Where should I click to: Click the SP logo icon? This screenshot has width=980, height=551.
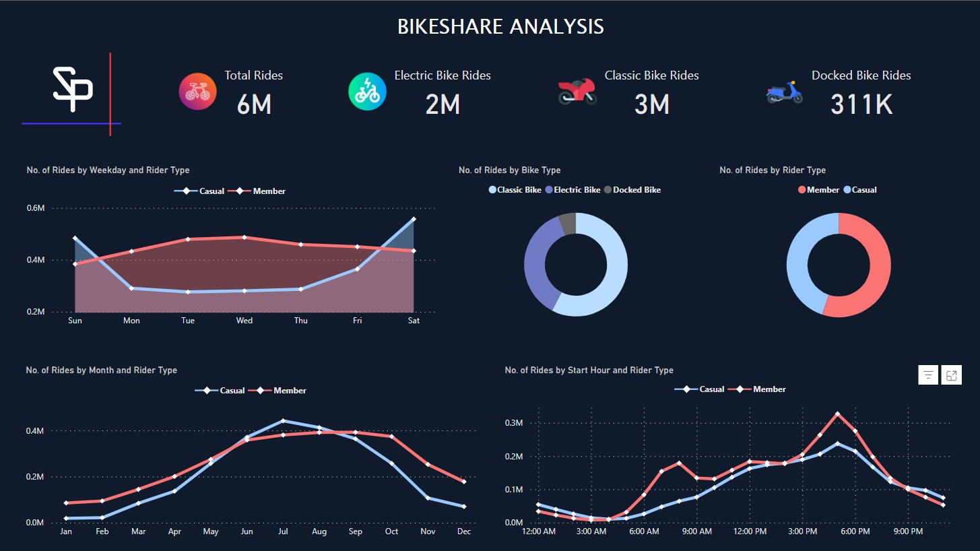73,89
